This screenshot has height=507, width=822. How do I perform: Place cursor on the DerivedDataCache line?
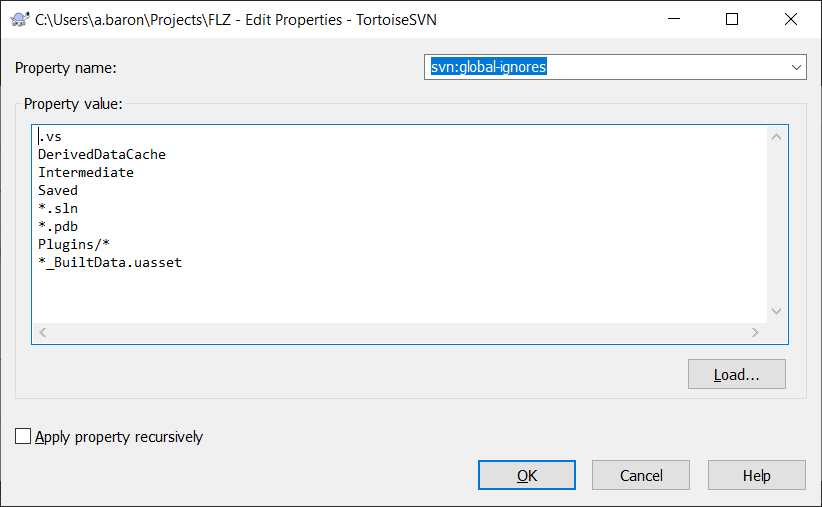[x=102, y=155]
